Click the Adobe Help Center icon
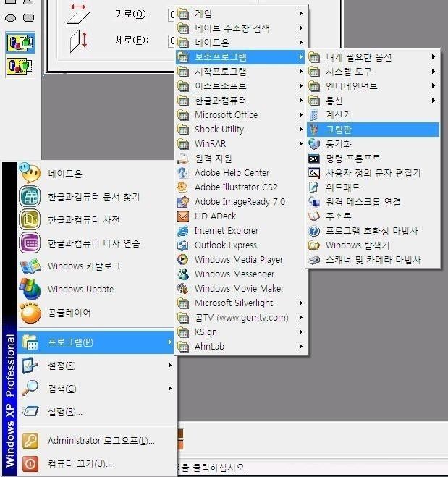448x477 pixels. tap(183, 173)
